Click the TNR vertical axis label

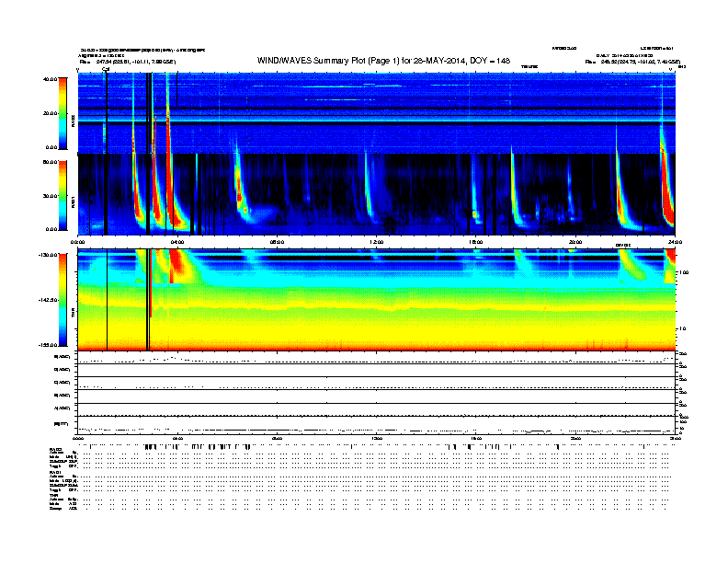pyautogui.click(x=73, y=315)
